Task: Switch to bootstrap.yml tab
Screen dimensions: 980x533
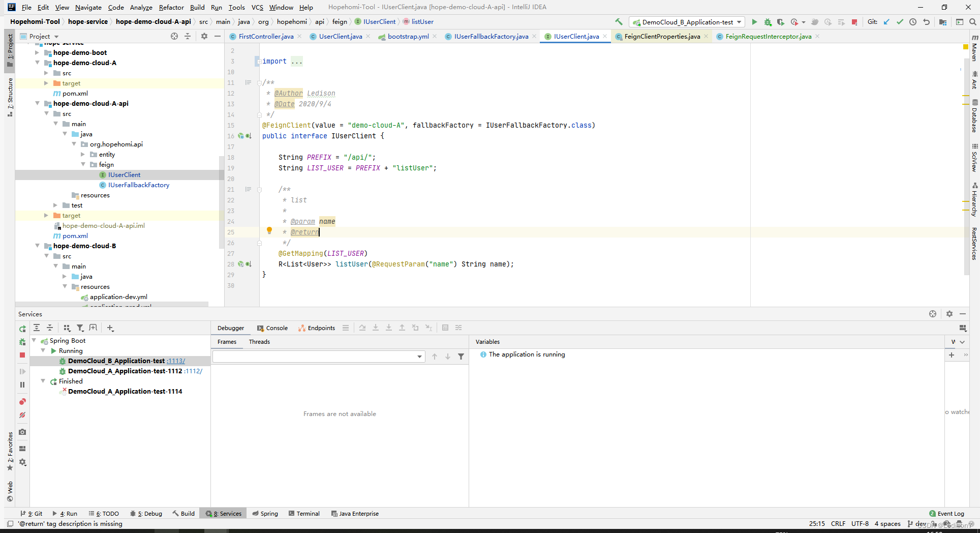Action: pos(408,36)
